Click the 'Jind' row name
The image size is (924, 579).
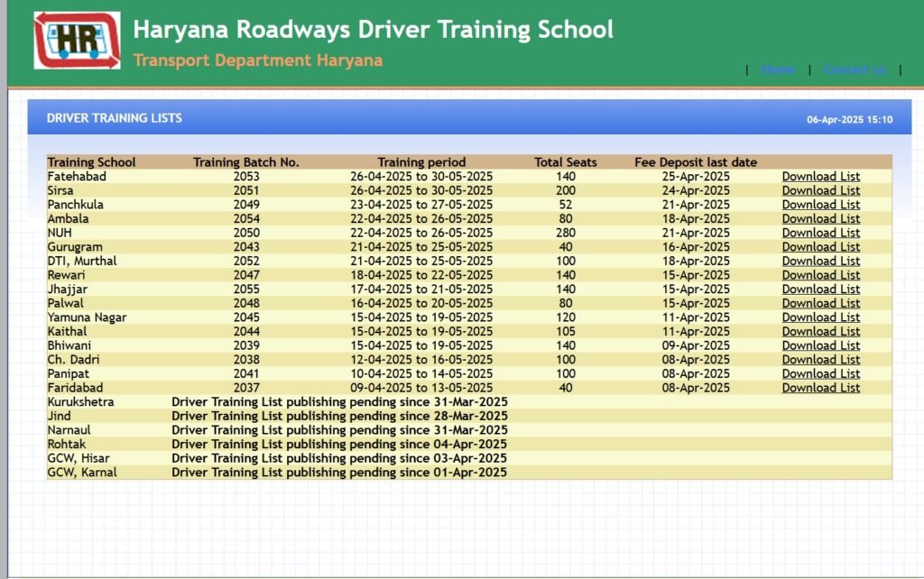tap(59, 417)
